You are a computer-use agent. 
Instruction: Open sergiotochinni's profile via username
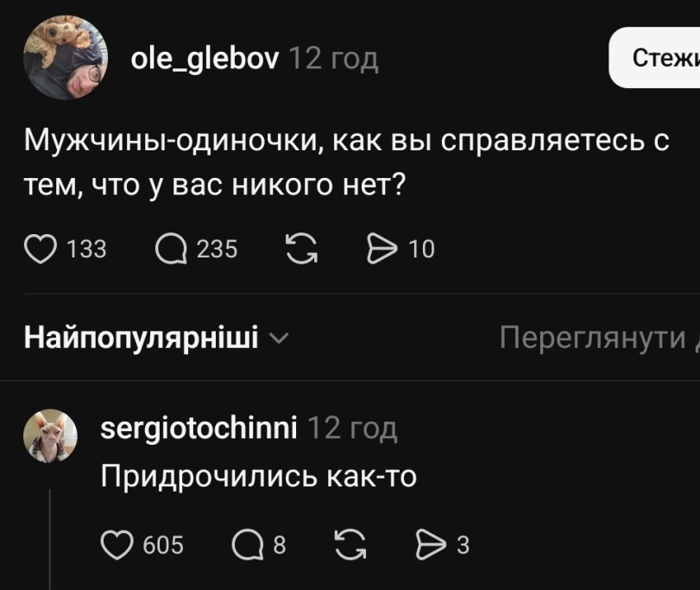click(199, 427)
